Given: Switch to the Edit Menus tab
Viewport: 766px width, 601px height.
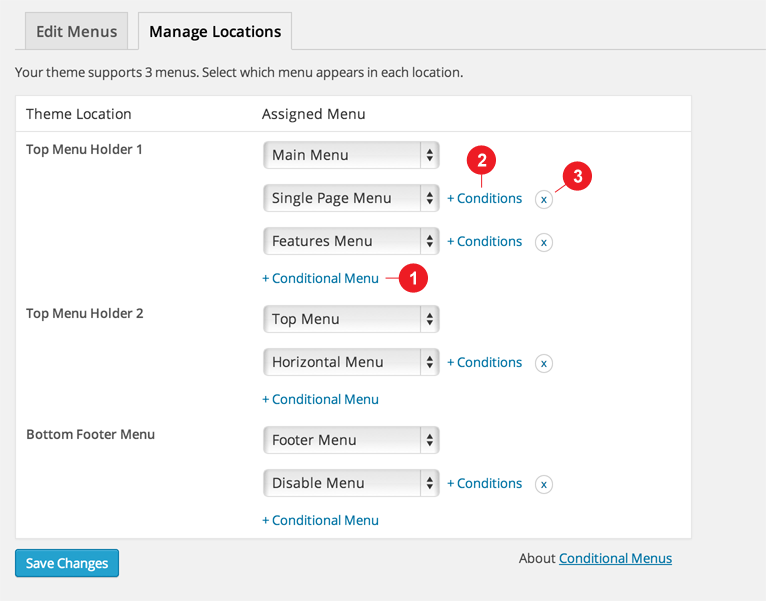Looking at the screenshot, I should 76,31.
